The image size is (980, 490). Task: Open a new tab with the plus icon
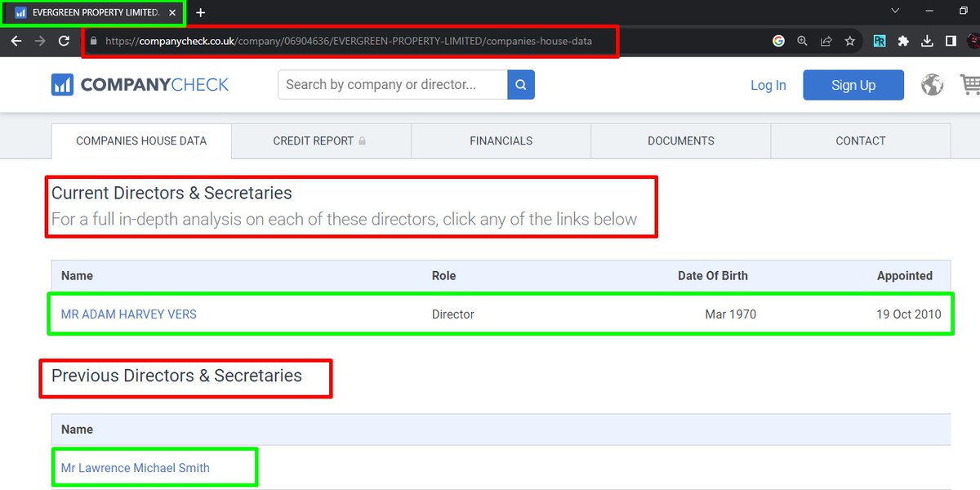(x=201, y=12)
